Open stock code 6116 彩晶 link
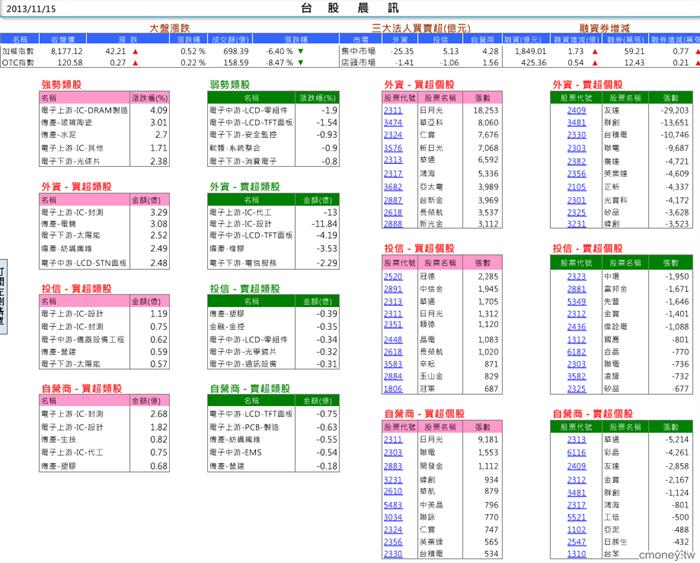 coord(576,452)
